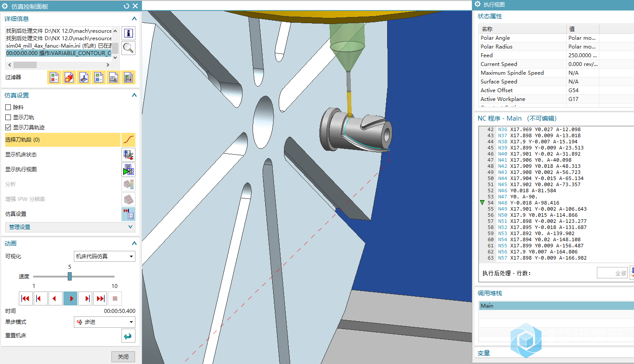634x364 pixels.
Task: Select Main in the call stack
Action: 556,306
